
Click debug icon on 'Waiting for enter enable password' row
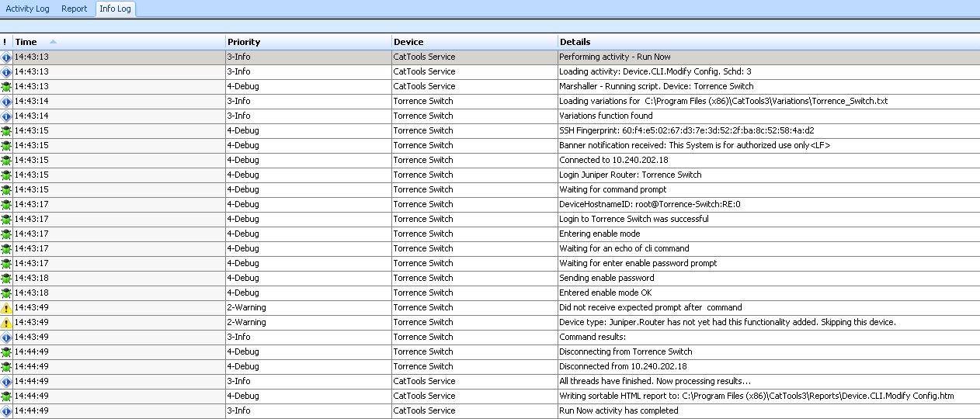(6, 264)
